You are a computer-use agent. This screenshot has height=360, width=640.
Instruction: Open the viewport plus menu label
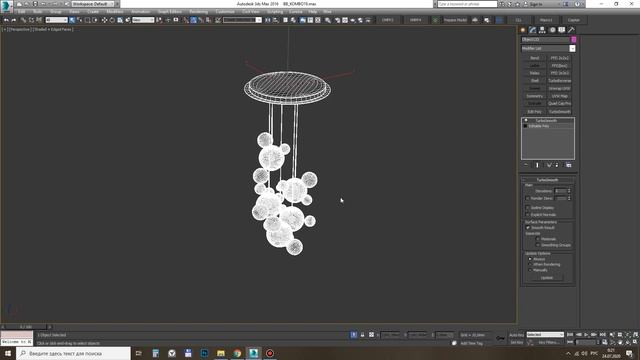pyautogui.click(x=4, y=29)
